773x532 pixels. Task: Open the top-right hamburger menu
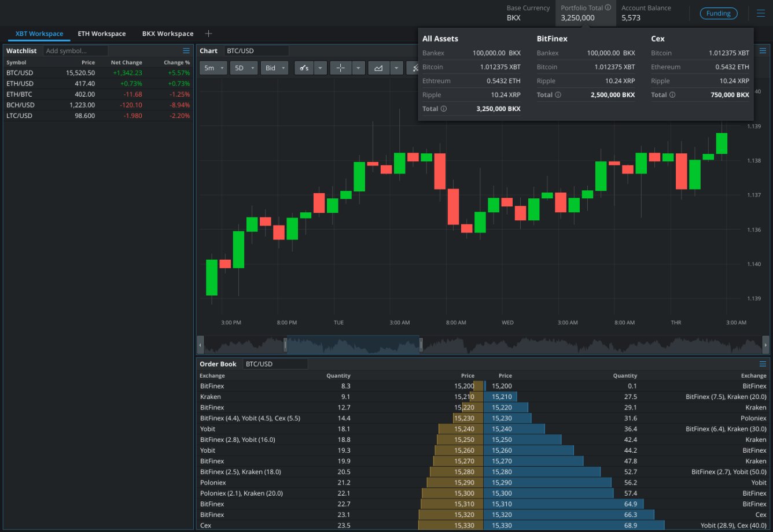[x=760, y=13]
